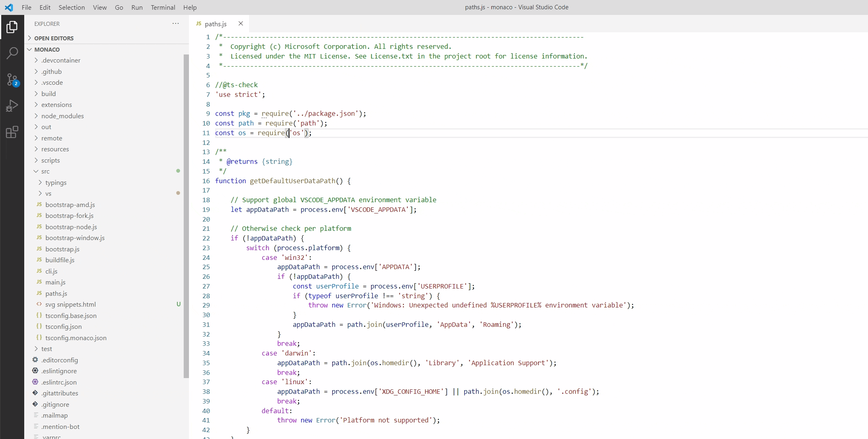Click the VS Code logo icon
This screenshot has width=868, height=439.
pos(9,7)
